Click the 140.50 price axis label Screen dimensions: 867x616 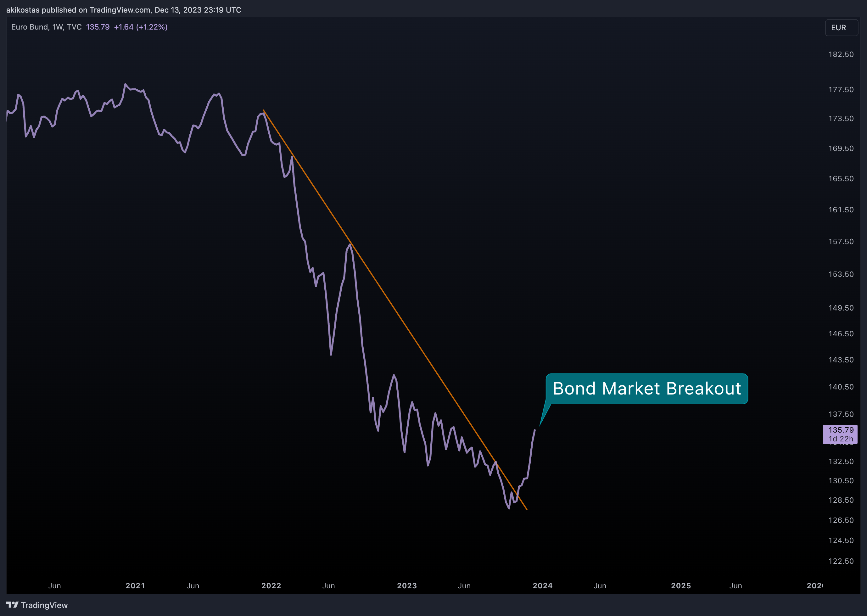(841, 387)
